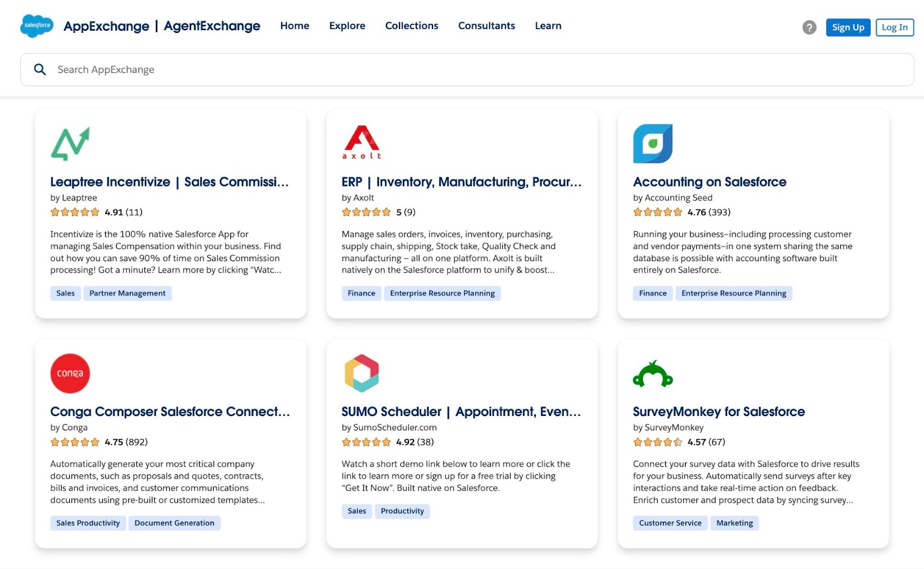Click the search magnifier icon
Image resolution: width=924 pixels, height=569 pixels.
tap(40, 69)
